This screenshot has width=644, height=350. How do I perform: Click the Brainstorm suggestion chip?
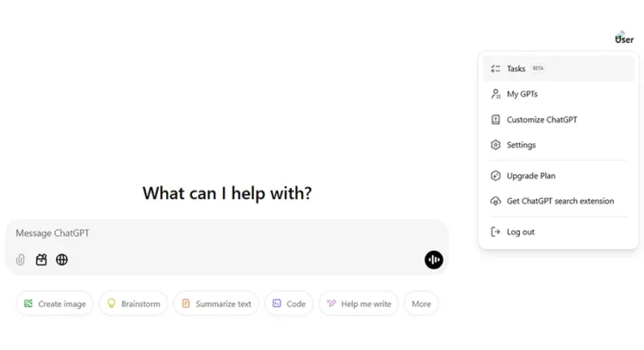[133, 304]
